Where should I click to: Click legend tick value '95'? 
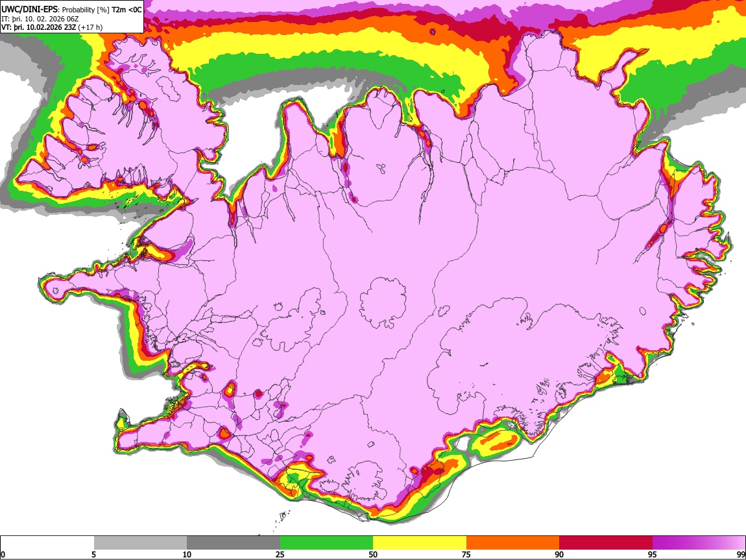pos(653,554)
